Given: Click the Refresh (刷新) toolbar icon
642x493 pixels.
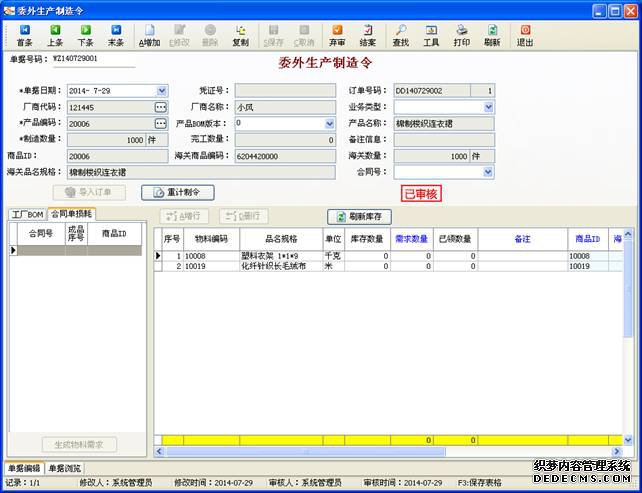Looking at the screenshot, I should pos(492,35).
